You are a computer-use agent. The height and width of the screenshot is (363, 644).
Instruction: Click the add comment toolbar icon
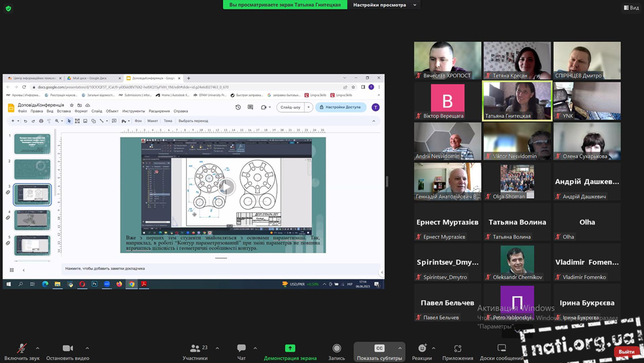[x=114, y=121]
